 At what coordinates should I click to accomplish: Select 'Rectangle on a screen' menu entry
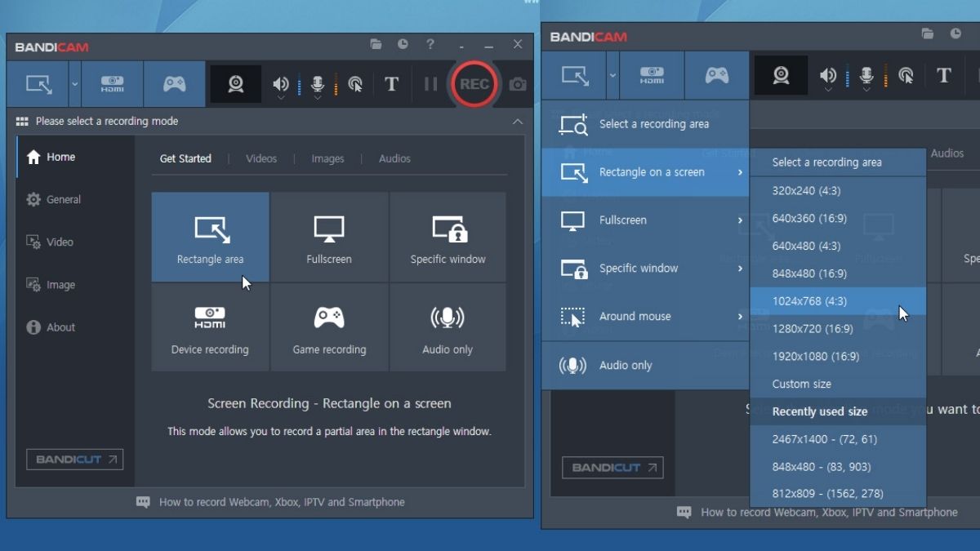pos(645,172)
